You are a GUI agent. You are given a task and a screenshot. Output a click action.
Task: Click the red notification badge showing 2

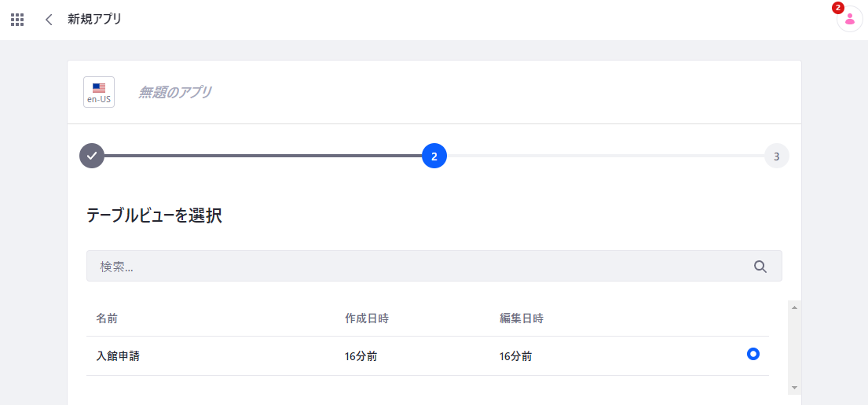(837, 8)
